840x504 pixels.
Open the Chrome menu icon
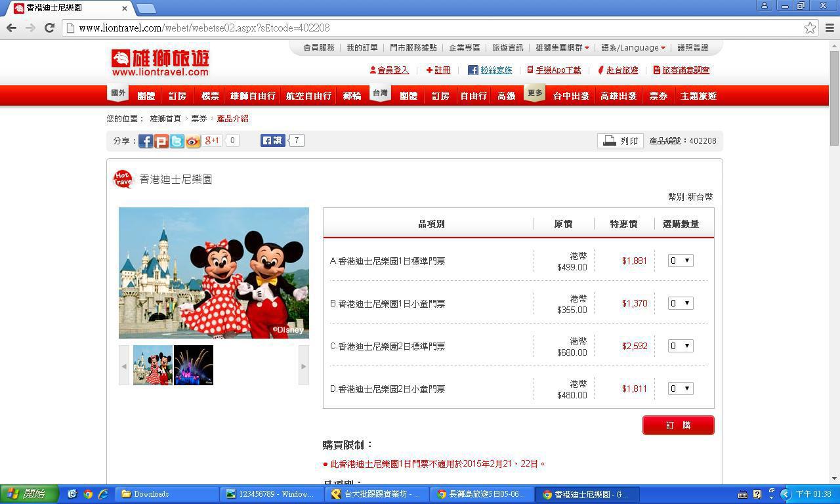(829, 28)
